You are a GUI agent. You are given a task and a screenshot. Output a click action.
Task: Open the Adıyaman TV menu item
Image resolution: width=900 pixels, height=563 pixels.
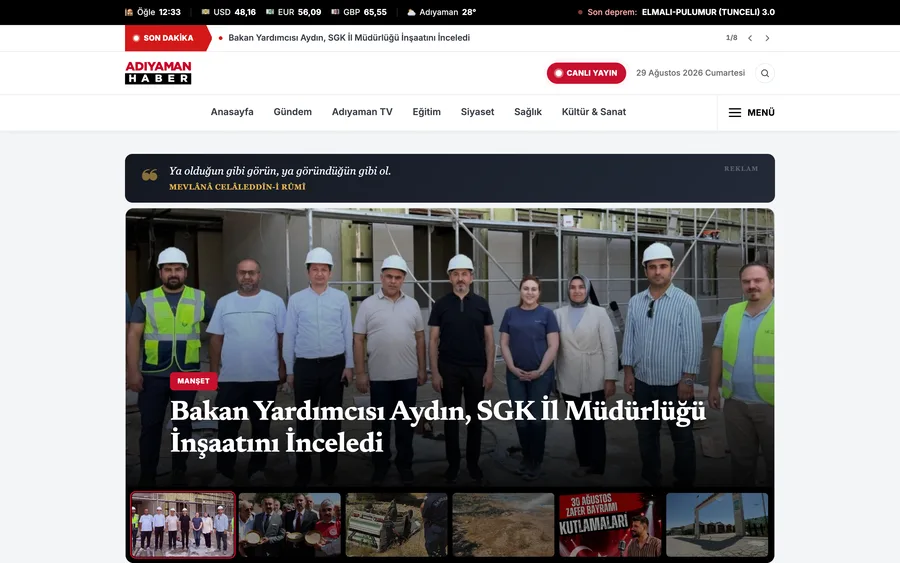click(x=362, y=112)
